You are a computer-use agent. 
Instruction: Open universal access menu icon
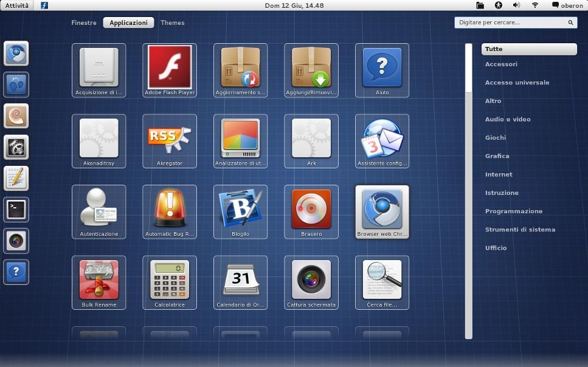499,5
